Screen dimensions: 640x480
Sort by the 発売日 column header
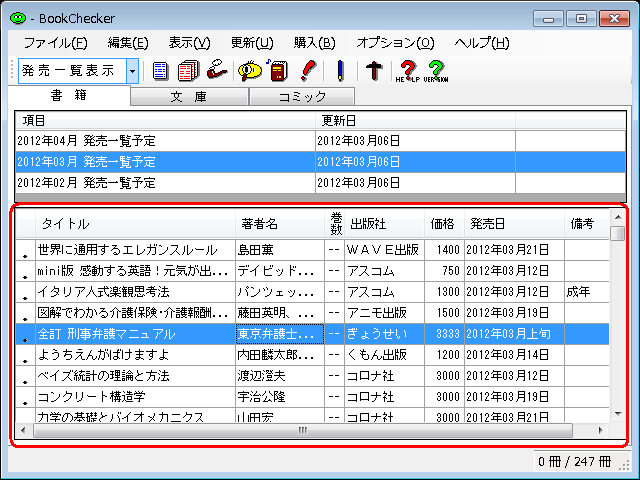click(515, 224)
